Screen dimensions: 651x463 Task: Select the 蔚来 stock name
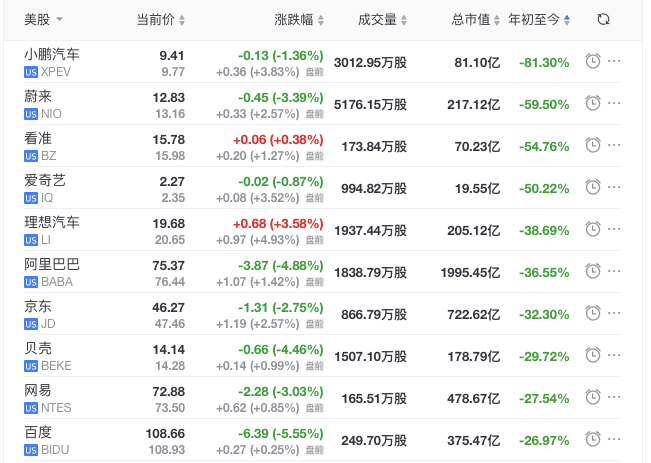(x=38, y=97)
